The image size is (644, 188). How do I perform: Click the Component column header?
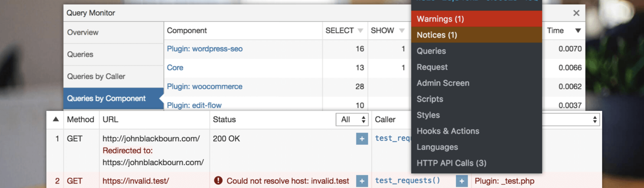[x=187, y=31]
